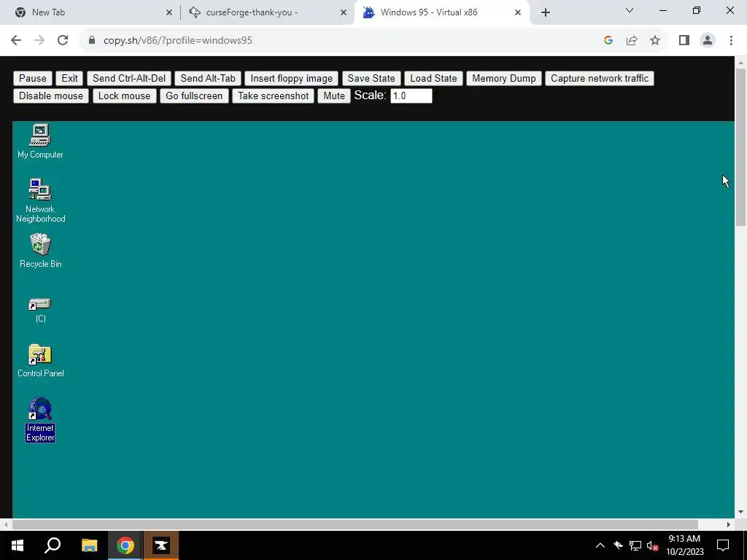Click the Chrome taskbar icon
This screenshot has height=560, width=747.
tap(125, 545)
